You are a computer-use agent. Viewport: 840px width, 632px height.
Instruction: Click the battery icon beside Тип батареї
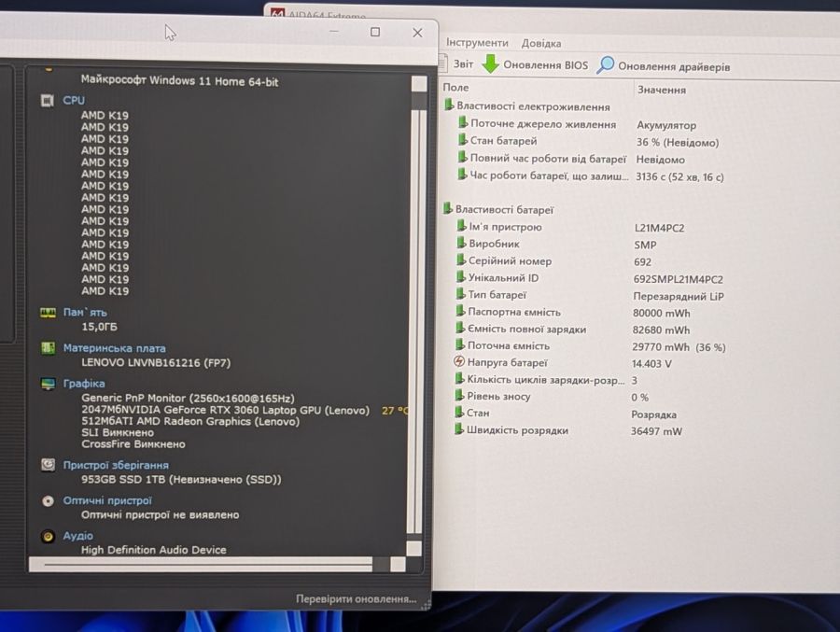click(460, 294)
